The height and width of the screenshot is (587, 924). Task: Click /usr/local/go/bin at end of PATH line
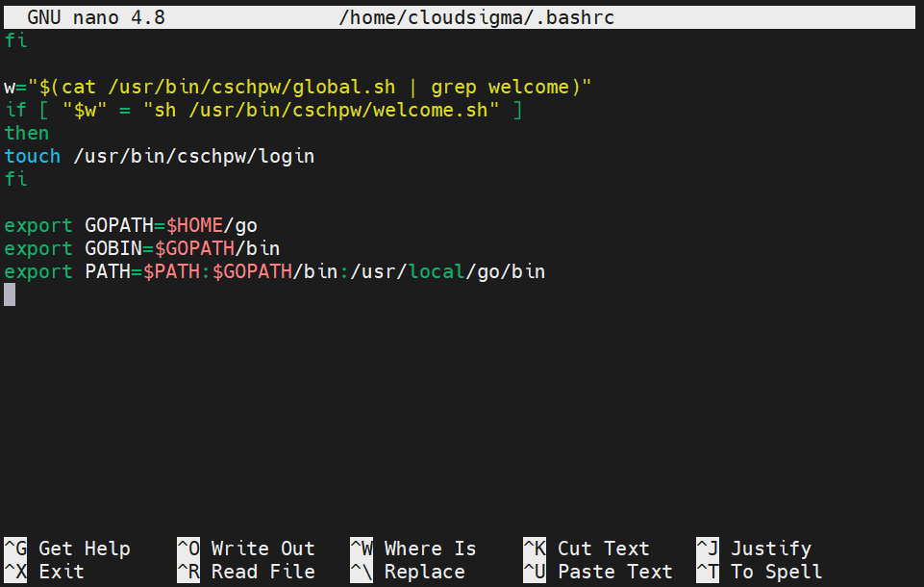[x=448, y=271]
